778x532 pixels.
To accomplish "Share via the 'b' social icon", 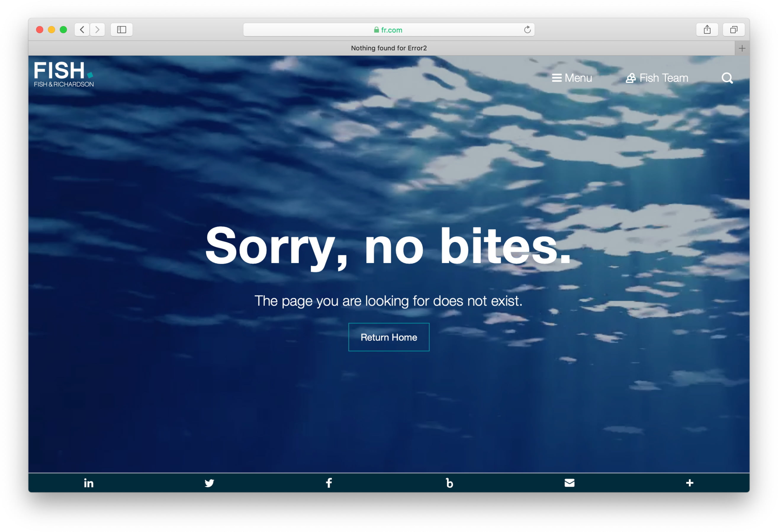I will [449, 483].
